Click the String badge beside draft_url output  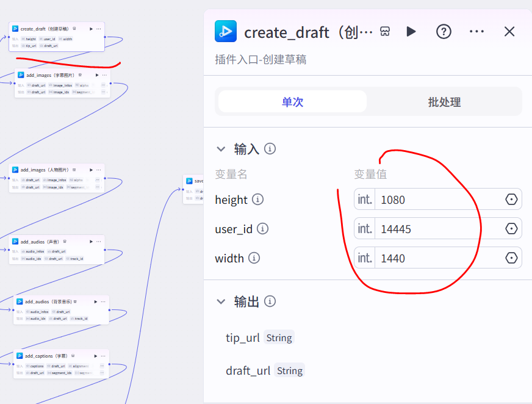coord(290,370)
